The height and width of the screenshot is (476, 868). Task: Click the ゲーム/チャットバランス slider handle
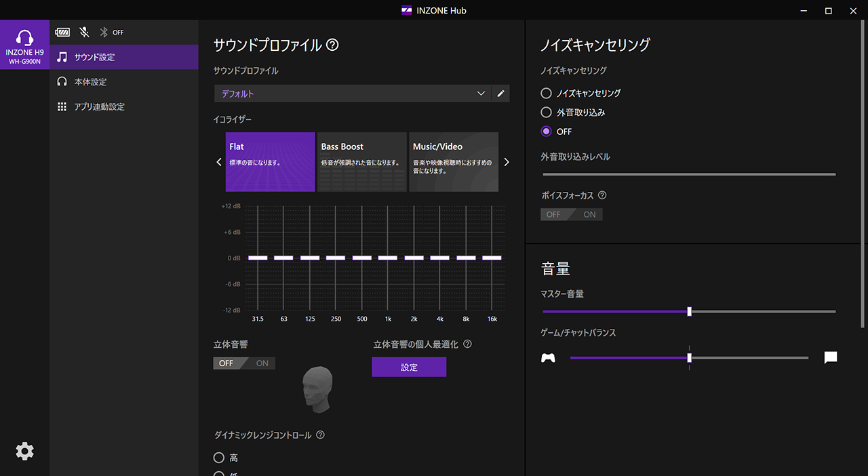pyautogui.click(x=690, y=358)
